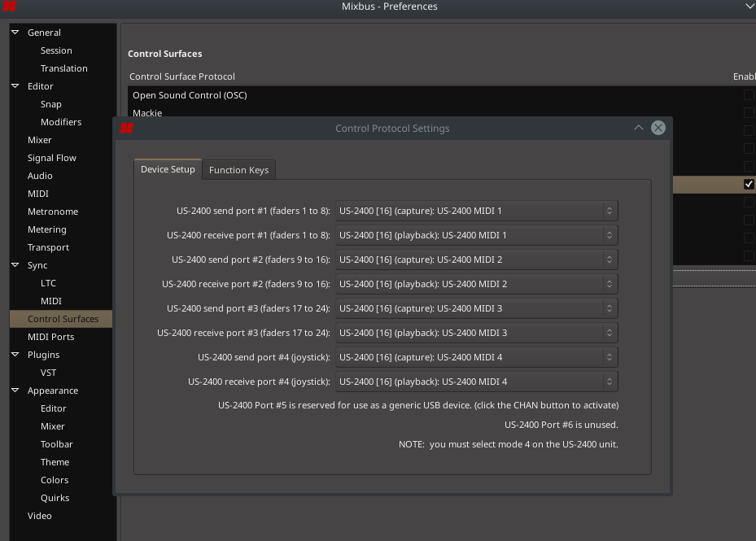Image resolution: width=756 pixels, height=541 pixels.
Task: Enable the Open Sound Control (OSC) checkbox
Action: (x=748, y=95)
